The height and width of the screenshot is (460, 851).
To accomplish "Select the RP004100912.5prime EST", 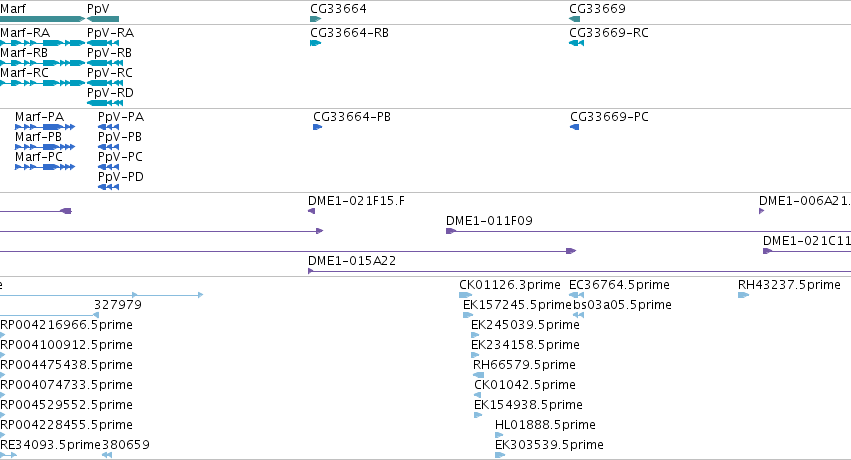I will pyautogui.click(x=2, y=355).
